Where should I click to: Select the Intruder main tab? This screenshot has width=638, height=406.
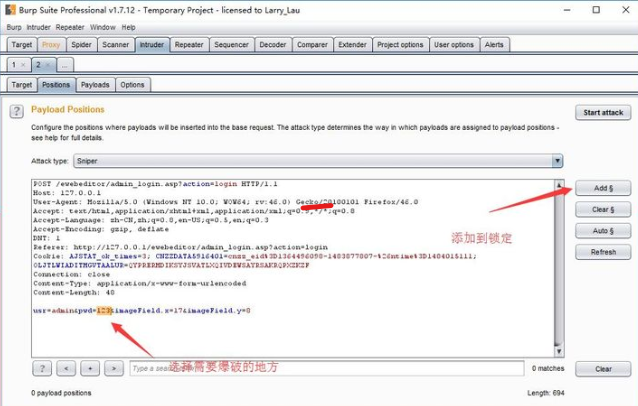(x=152, y=45)
